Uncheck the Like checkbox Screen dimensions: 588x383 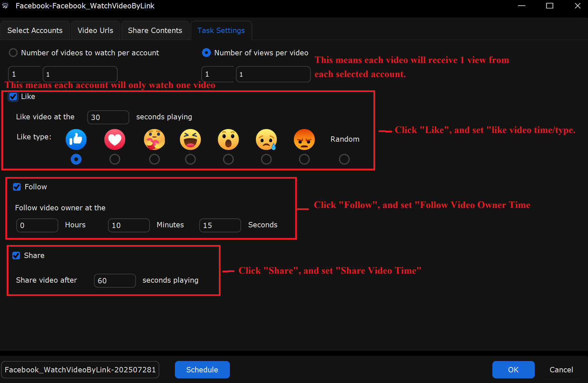coord(13,97)
